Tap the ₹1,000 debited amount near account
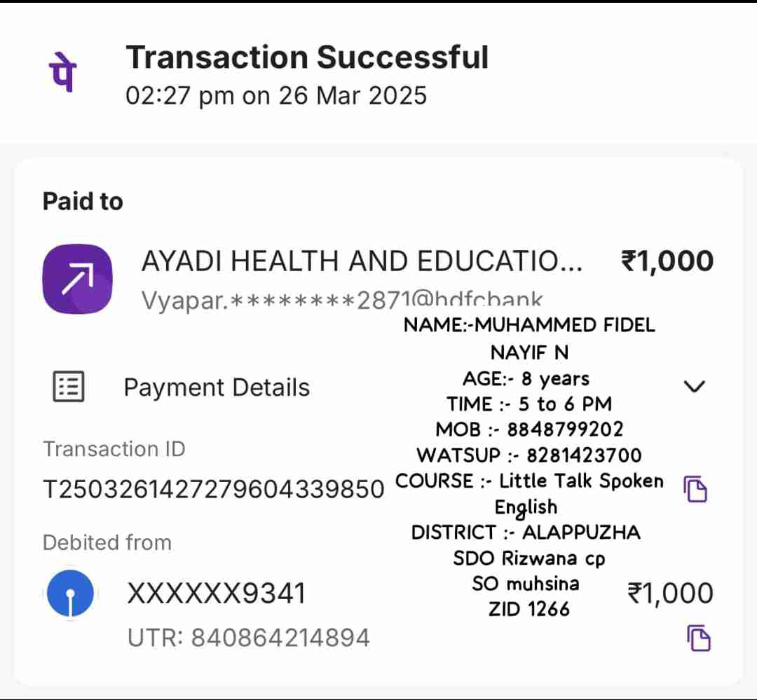This screenshot has width=757, height=700. tap(670, 593)
